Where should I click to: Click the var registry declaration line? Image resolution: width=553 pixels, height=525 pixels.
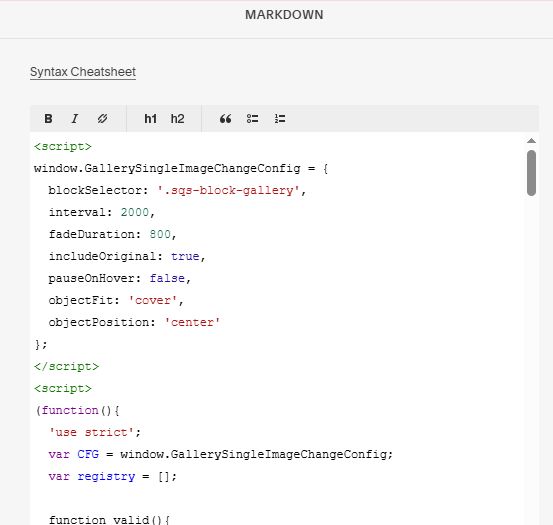[113, 476]
